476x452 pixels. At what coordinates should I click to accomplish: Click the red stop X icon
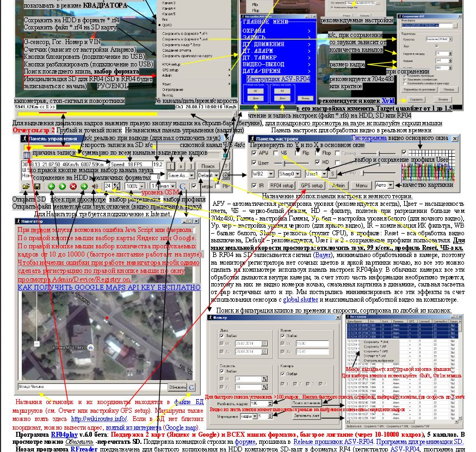point(73,186)
